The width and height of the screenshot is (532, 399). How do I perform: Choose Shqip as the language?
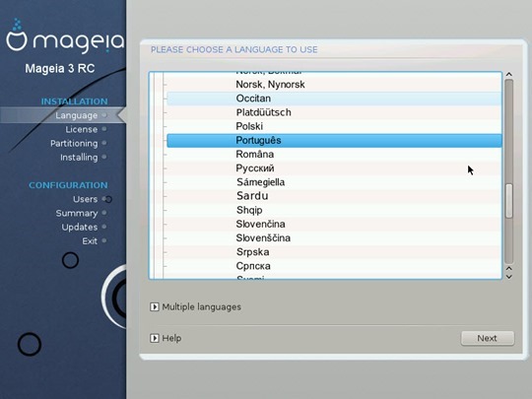pos(334,210)
